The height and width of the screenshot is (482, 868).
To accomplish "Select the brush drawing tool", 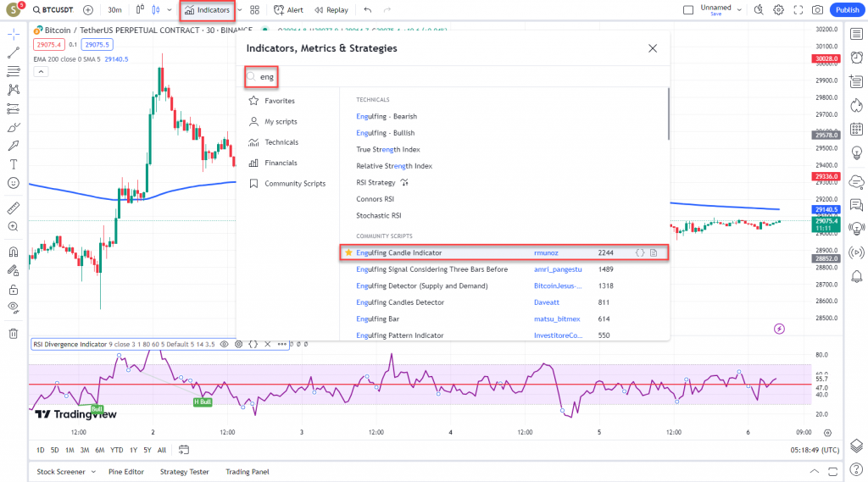I will tap(14, 127).
